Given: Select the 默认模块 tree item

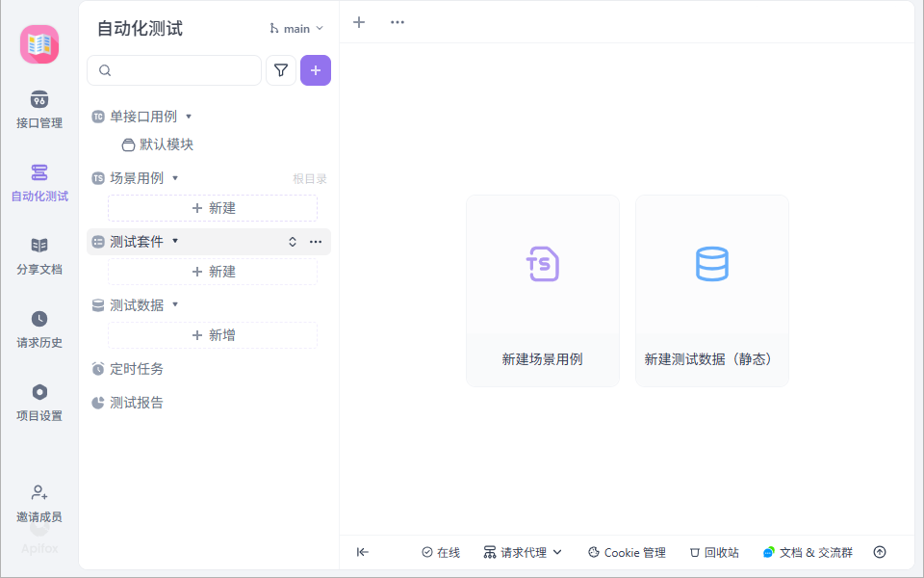Looking at the screenshot, I should pyautogui.click(x=157, y=144).
